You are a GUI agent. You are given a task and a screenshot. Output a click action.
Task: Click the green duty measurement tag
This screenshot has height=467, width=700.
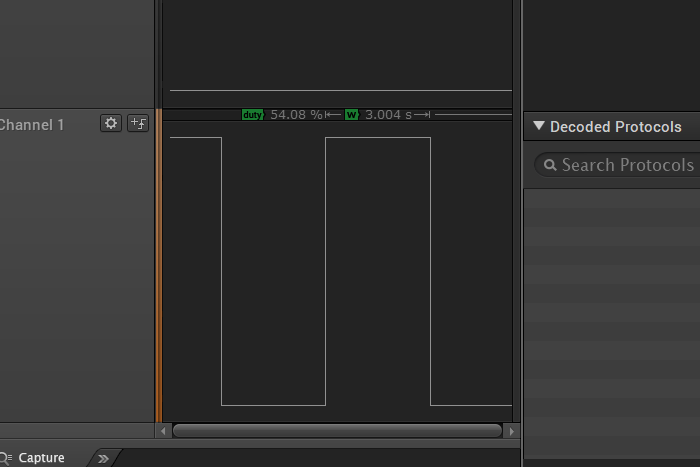coord(253,115)
